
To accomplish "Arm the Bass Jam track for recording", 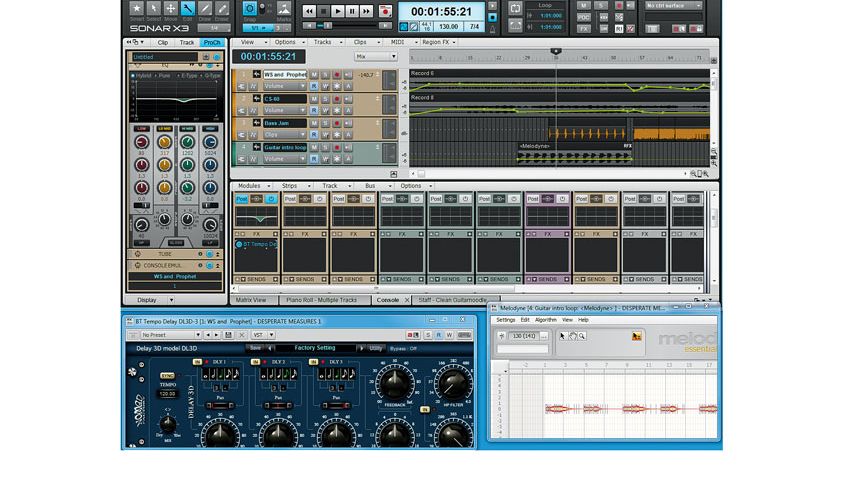I will point(337,124).
